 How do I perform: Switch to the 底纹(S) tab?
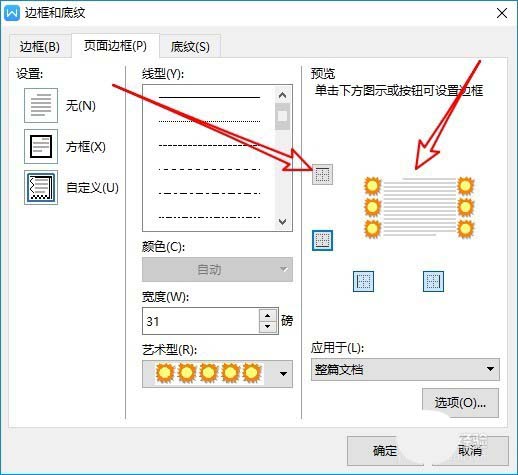[190, 46]
